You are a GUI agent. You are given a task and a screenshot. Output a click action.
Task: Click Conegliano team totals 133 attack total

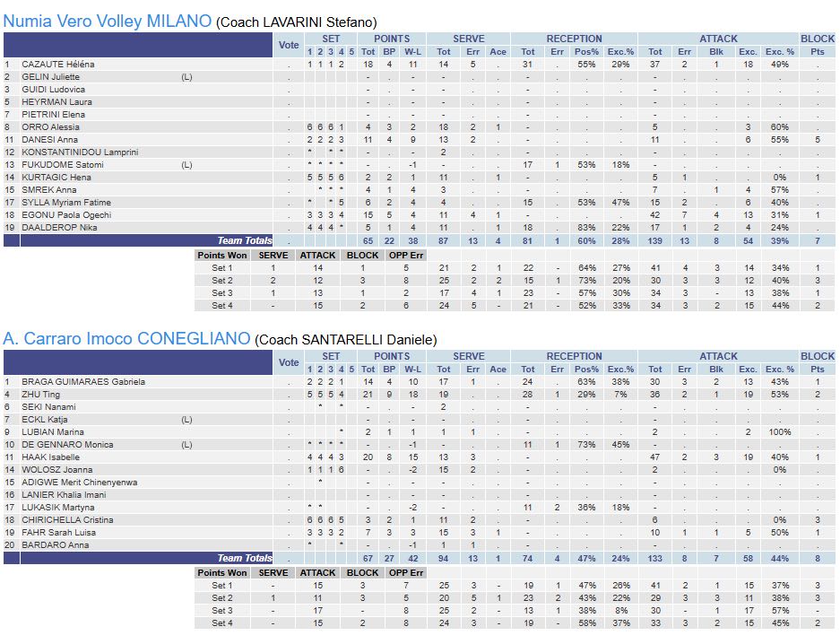[655, 558]
